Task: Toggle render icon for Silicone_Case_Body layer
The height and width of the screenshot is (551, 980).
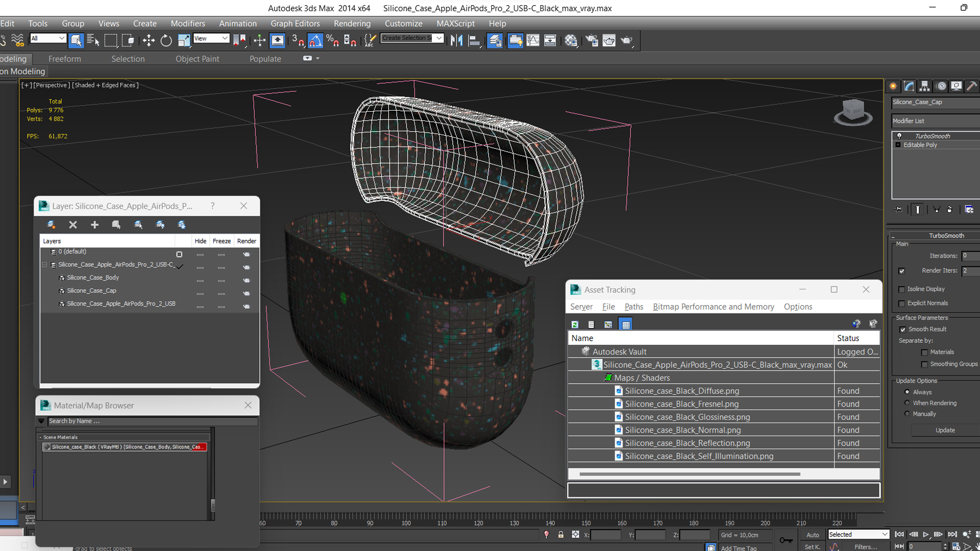Action: [247, 280]
